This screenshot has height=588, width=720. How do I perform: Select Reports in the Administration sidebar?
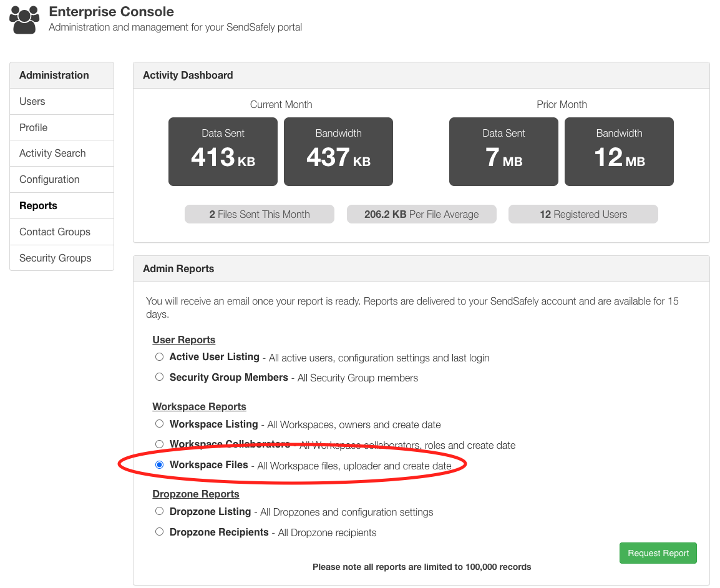(x=62, y=206)
